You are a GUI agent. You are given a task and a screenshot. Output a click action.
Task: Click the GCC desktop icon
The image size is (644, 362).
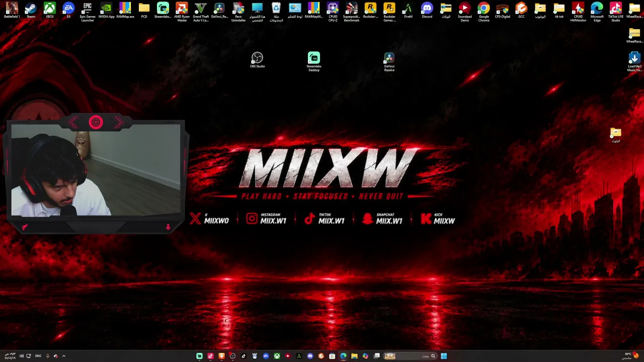click(521, 11)
